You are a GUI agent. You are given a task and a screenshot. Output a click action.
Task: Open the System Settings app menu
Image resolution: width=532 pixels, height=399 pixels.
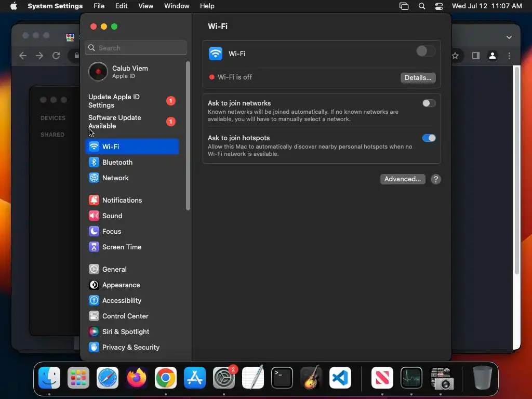click(55, 6)
